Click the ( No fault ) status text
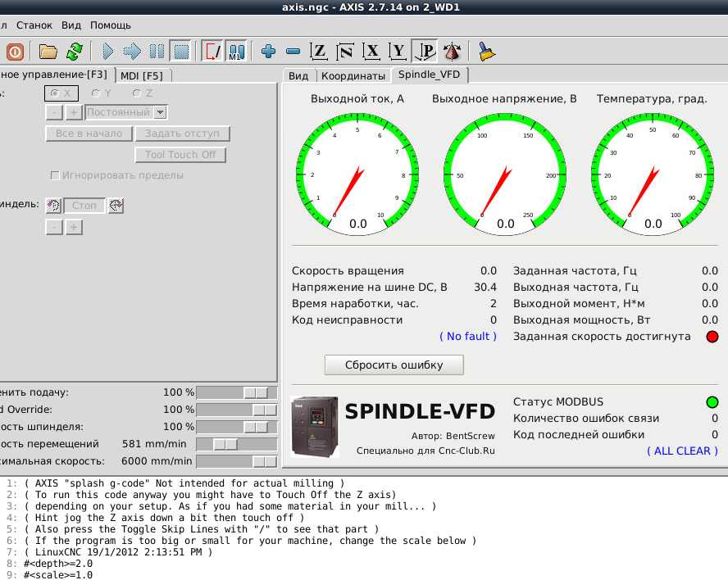The width and height of the screenshot is (728, 580). (x=468, y=337)
